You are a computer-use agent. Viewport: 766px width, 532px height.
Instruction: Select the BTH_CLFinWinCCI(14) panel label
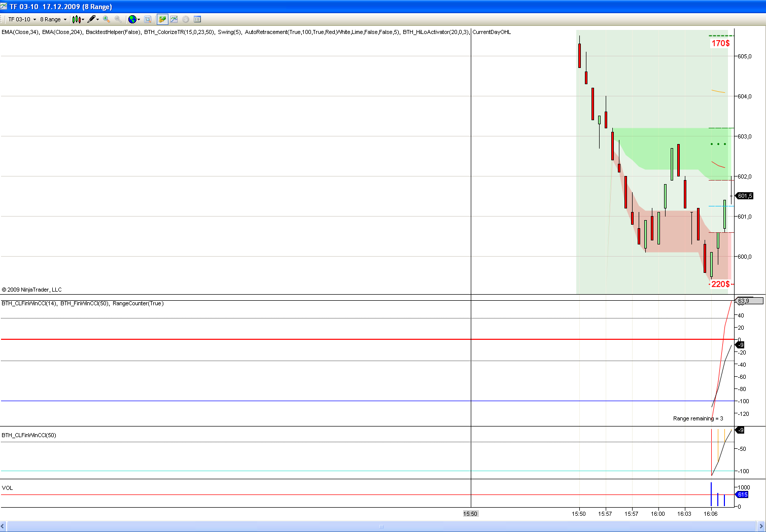click(29, 303)
